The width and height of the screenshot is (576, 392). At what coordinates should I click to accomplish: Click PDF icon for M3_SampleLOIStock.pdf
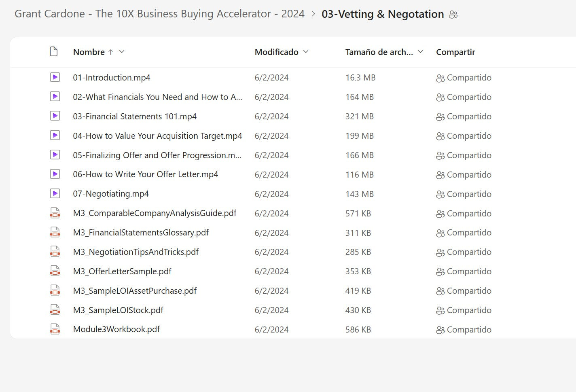(x=55, y=310)
